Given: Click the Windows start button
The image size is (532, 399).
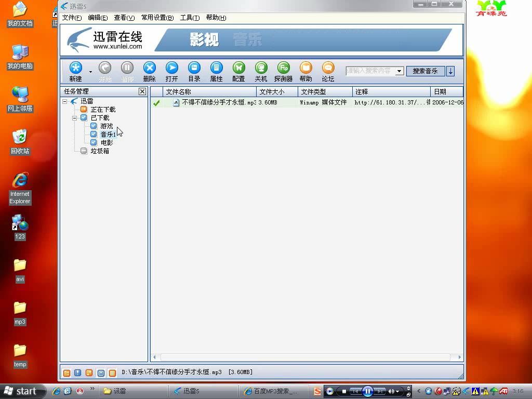Looking at the screenshot, I should tap(22, 391).
